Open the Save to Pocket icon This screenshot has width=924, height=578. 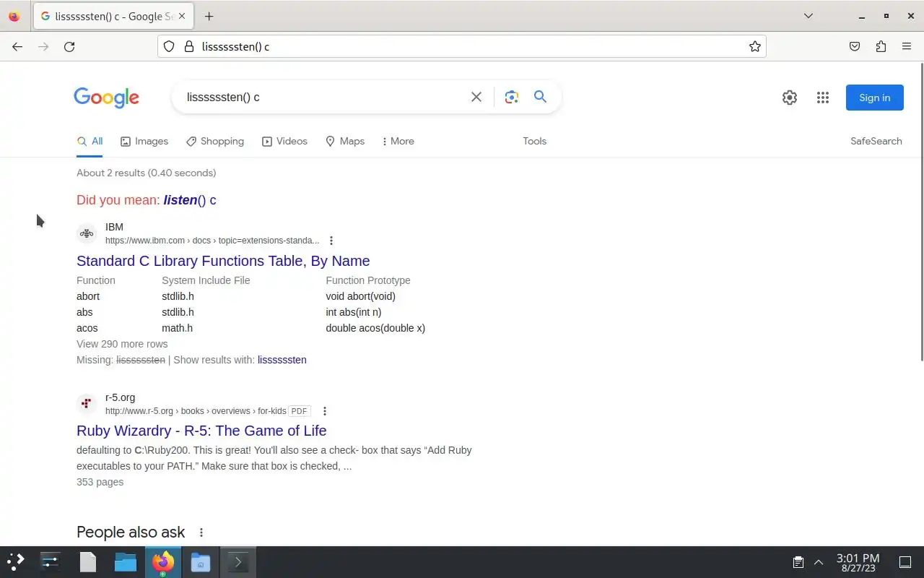[855, 46]
